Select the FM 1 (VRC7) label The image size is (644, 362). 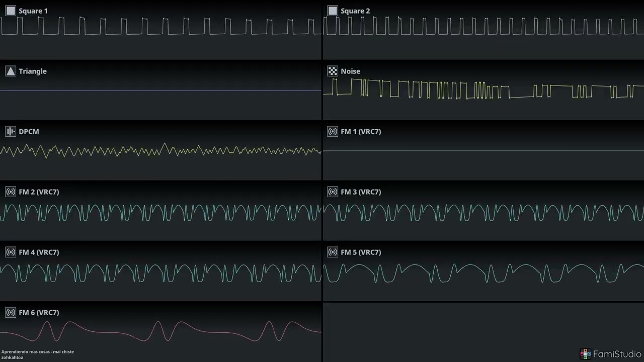tap(361, 131)
